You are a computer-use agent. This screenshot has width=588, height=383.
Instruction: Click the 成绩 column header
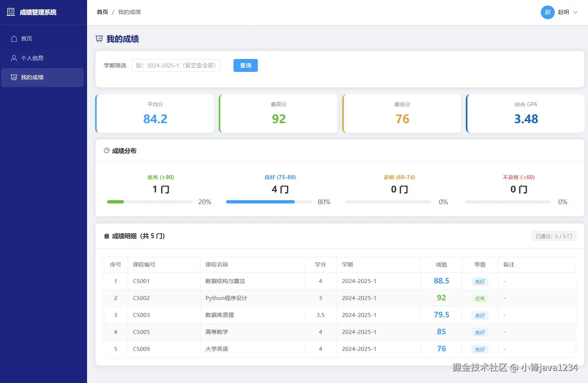pos(441,265)
